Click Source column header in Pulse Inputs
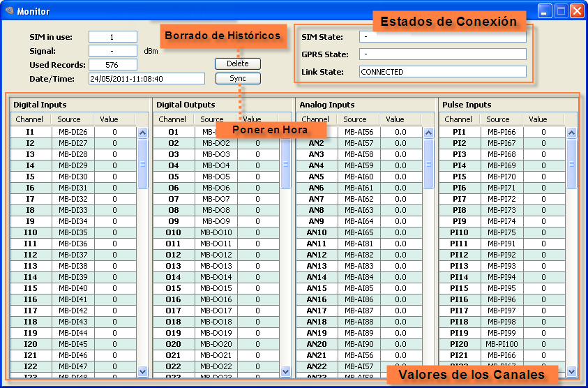Viewport: 588px width, 388px height. tap(498, 120)
